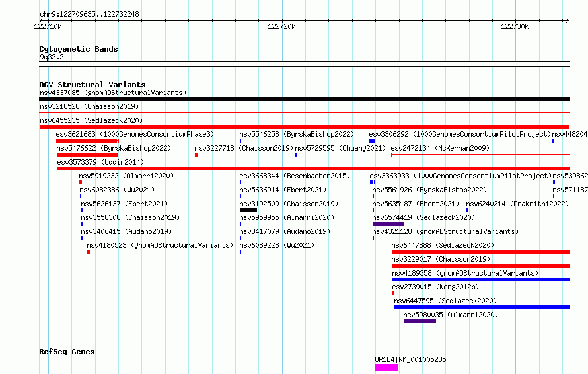Click the DGV Structural Variants track title
The height and width of the screenshot is (374, 588).
pyautogui.click(x=92, y=85)
